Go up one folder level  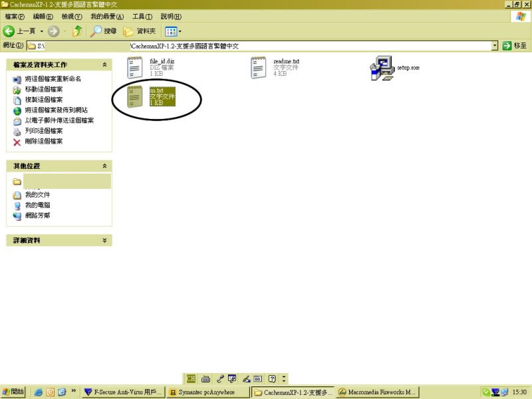[77, 31]
